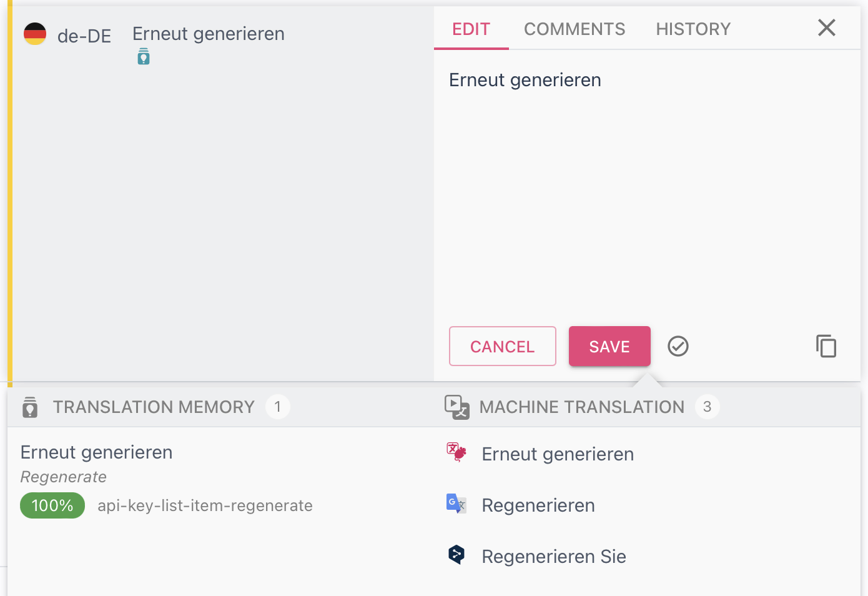Click the 100% match badge
This screenshot has width=868, height=596.
pyautogui.click(x=52, y=505)
